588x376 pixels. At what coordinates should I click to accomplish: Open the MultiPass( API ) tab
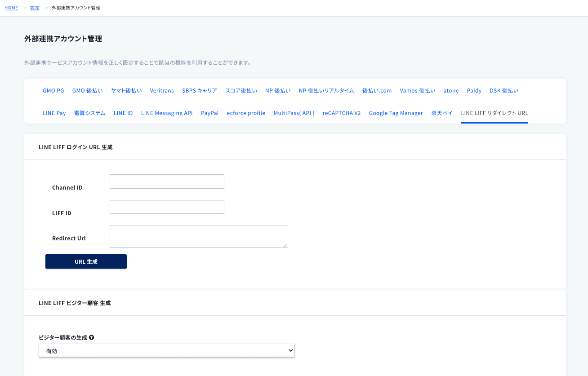(x=294, y=113)
